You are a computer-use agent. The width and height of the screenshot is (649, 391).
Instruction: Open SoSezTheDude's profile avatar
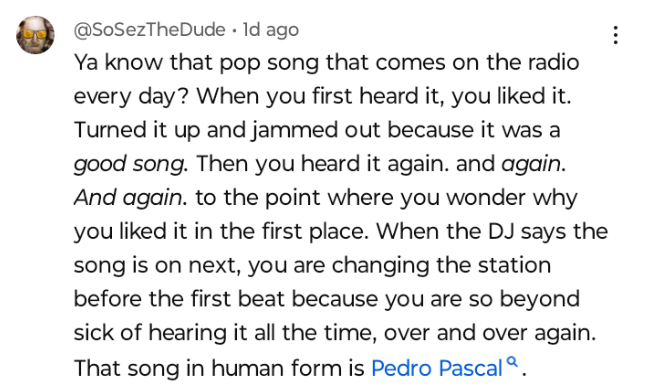click(x=35, y=35)
